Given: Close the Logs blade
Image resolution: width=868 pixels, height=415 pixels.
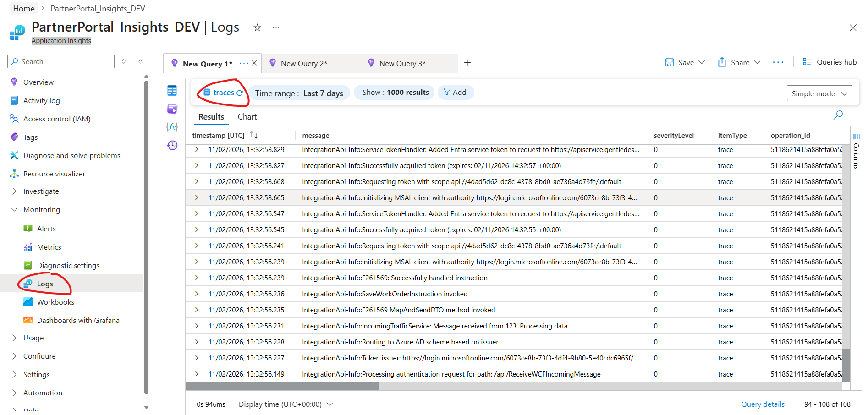Looking at the screenshot, I should tap(853, 27).
